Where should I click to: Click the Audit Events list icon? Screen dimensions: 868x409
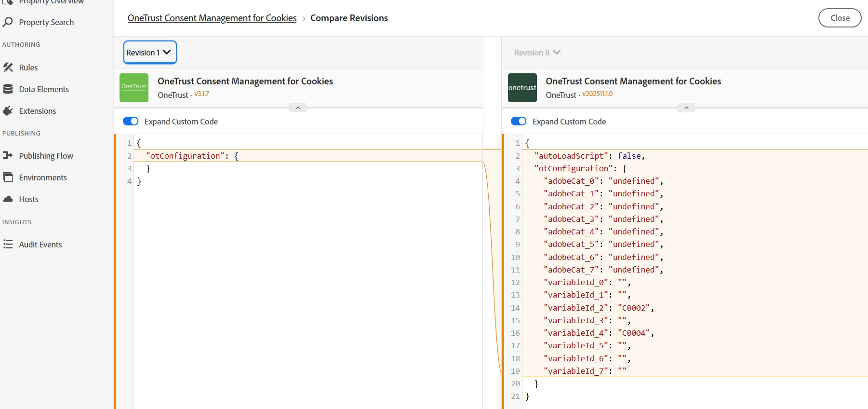[8, 245]
